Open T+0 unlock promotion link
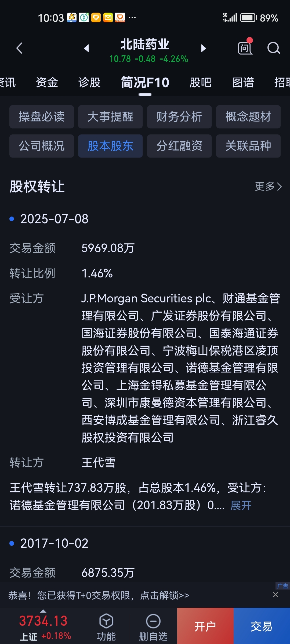290x644 pixels. (x=99, y=595)
